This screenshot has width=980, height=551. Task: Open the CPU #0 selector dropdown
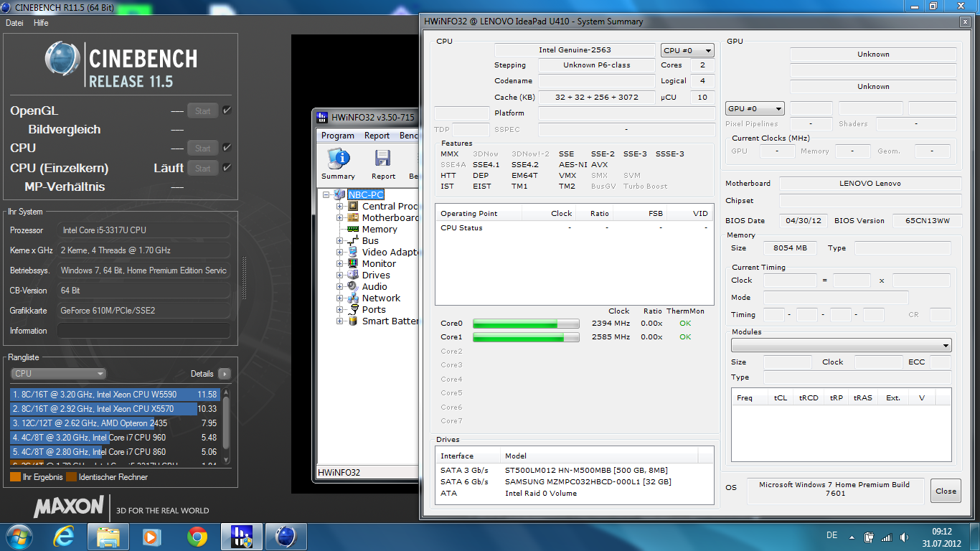coord(687,50)
